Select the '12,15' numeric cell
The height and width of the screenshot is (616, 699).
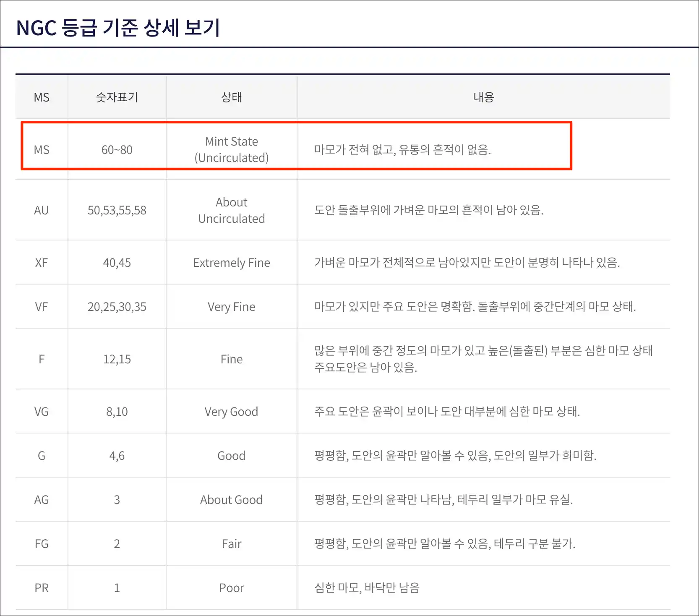pos(117,359)
